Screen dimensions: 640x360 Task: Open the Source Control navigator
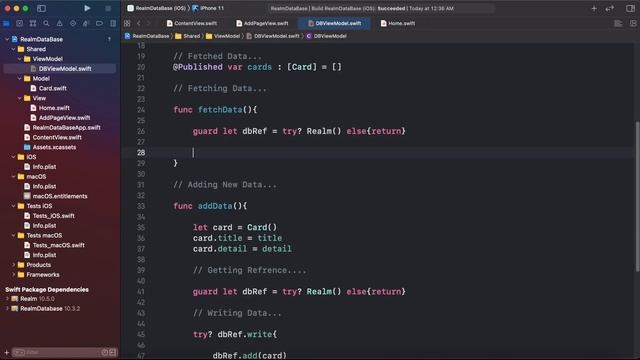pyautogui.click(x=19, y=23)
